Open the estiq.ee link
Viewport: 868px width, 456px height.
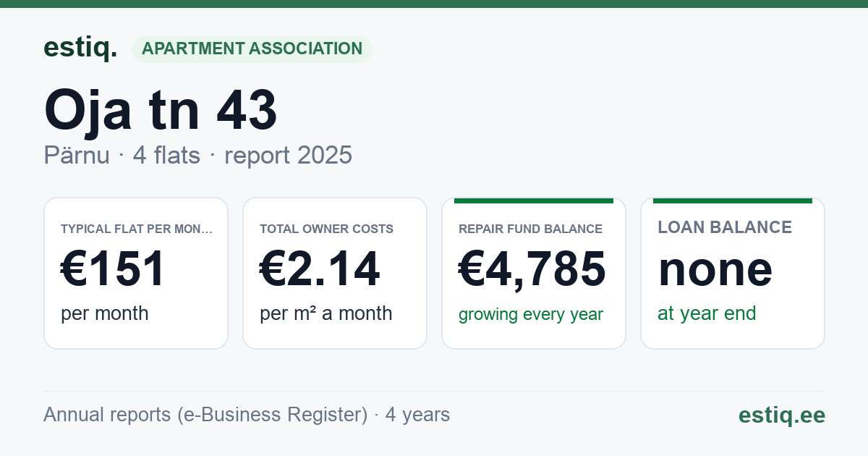pyautogui.click(x=782, y=415)
